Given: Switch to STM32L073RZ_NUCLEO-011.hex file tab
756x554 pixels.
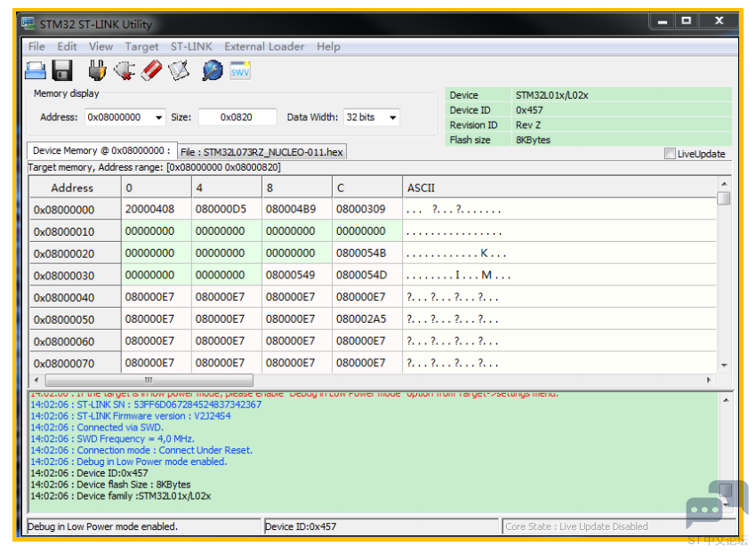Looking at the screenshot, I should [261, 152].
